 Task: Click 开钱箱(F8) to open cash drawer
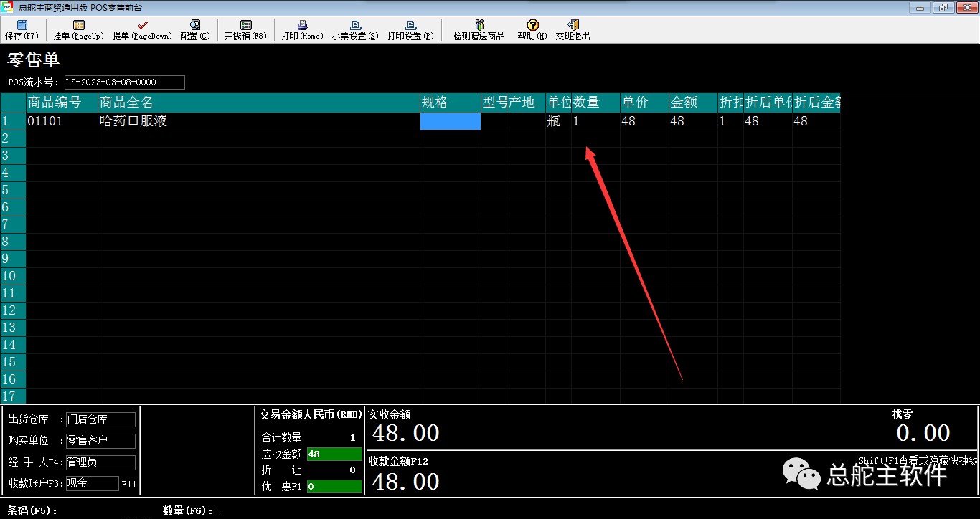click(x=245, y=30)
